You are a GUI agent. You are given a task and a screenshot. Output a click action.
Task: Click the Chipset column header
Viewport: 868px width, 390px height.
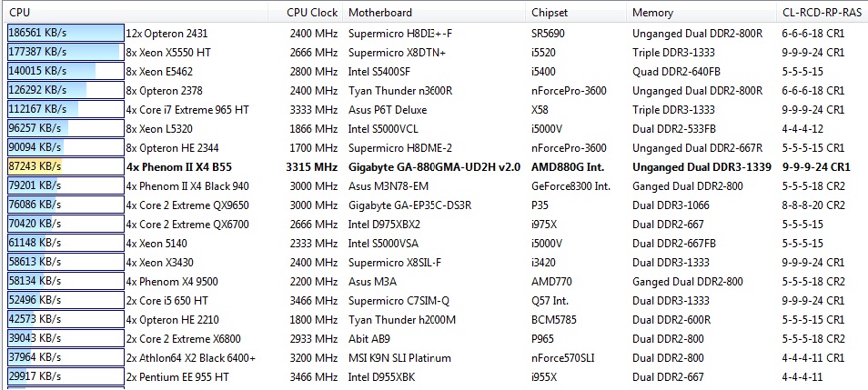[x=551, y=13]
